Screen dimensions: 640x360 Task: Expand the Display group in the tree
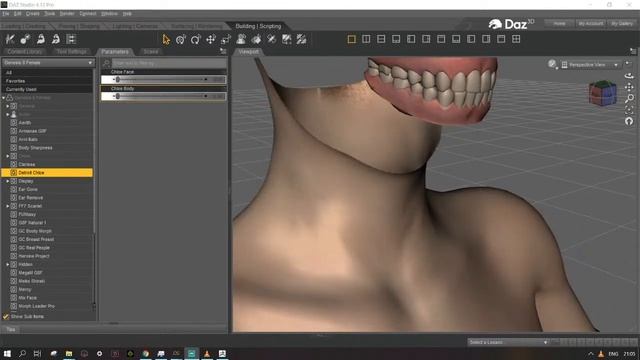tap(7, 181)
